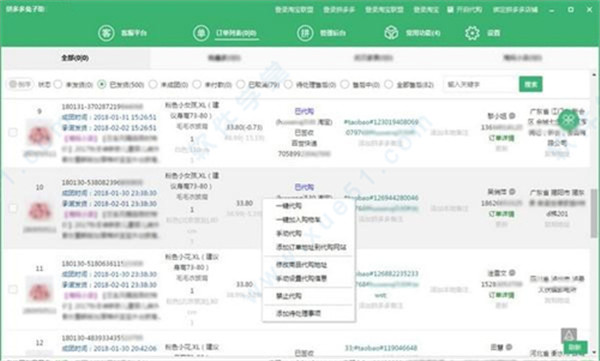
Task: Tick the checkbox for order row 9
Action: 13,132
